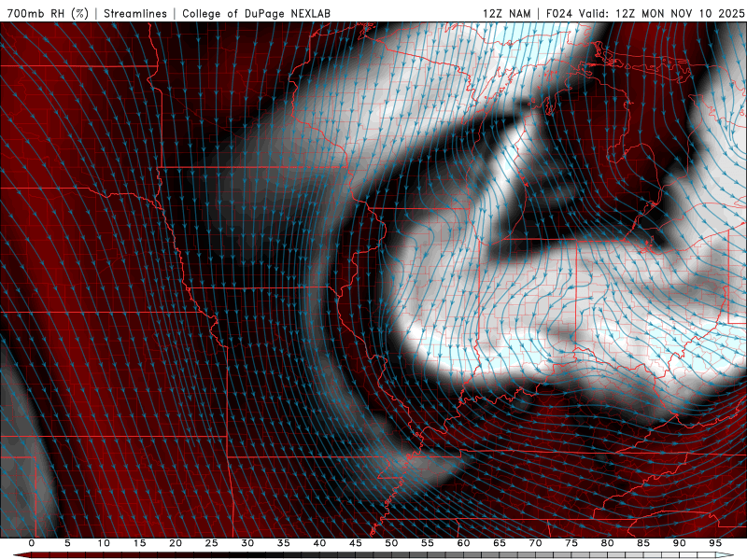Click the '80' value on the color scale
The image size is (747, 560).
coord(607,543)
